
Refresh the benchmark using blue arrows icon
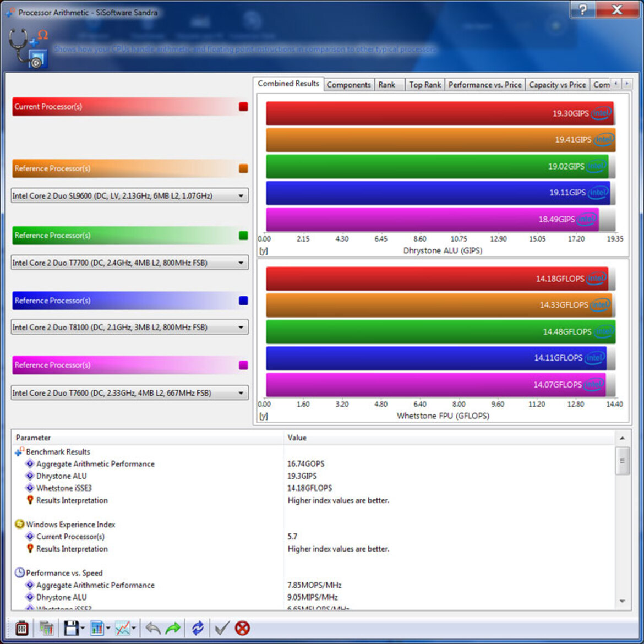(x=198, y=628)
